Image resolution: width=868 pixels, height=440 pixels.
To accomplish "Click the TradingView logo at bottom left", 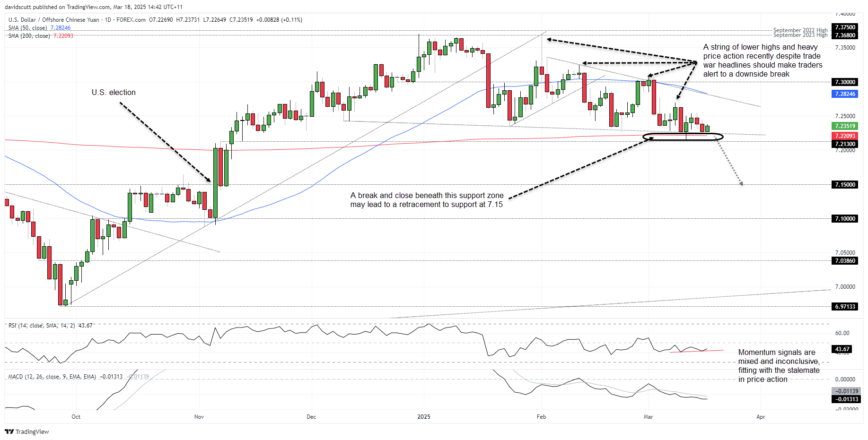I will pos(27,431).
